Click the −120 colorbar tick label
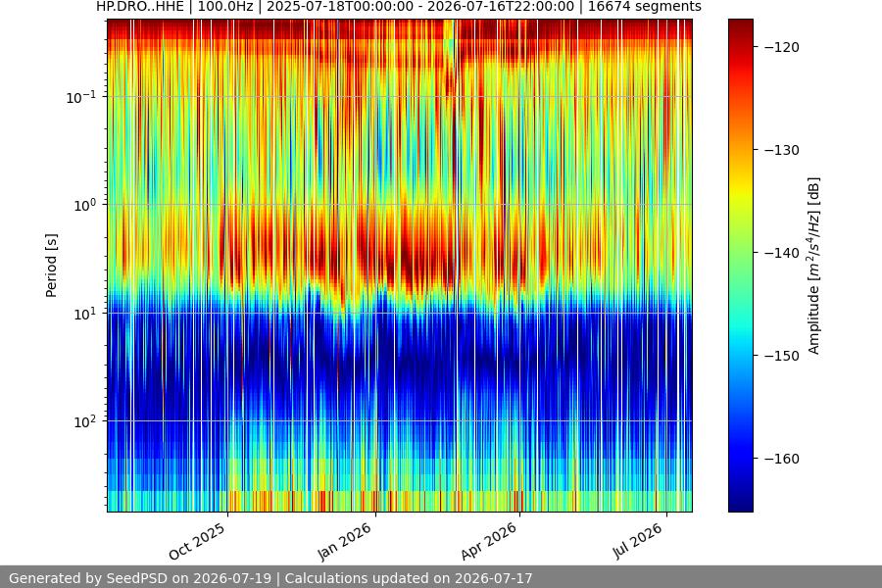 (782, 47)
